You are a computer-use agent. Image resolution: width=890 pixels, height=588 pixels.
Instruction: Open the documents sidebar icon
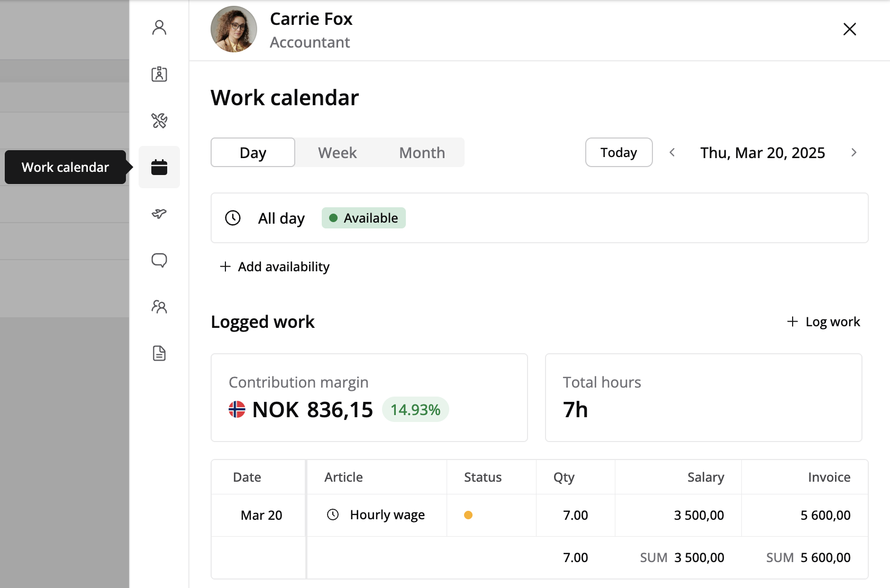point(159,353)
